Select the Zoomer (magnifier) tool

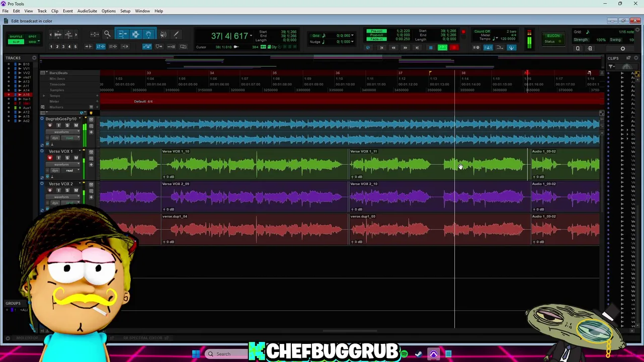coord(107,34)
